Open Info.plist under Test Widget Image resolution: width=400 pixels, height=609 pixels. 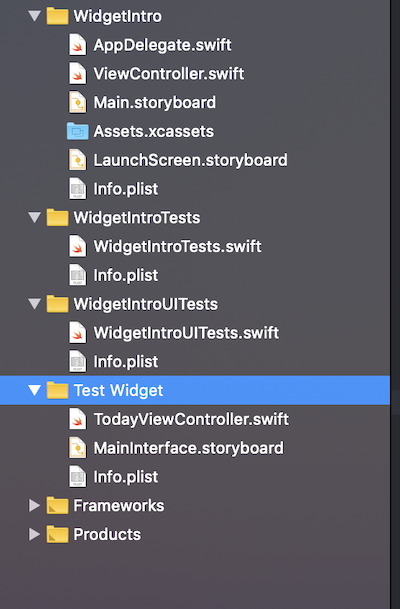(126, 477)
